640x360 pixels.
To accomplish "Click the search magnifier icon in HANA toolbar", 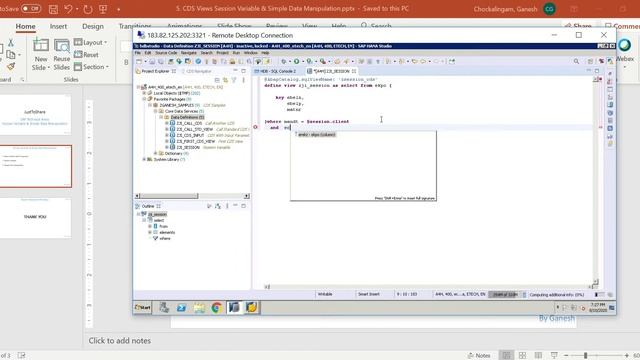I will pos(576,61).
